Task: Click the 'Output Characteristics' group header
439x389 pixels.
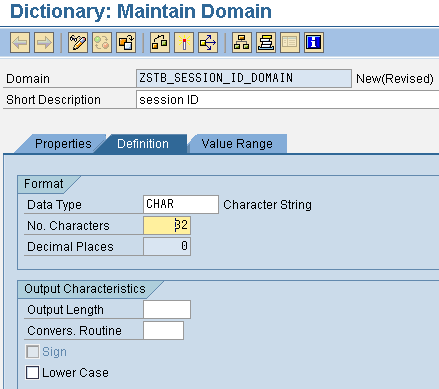Action: coord(85,289)
